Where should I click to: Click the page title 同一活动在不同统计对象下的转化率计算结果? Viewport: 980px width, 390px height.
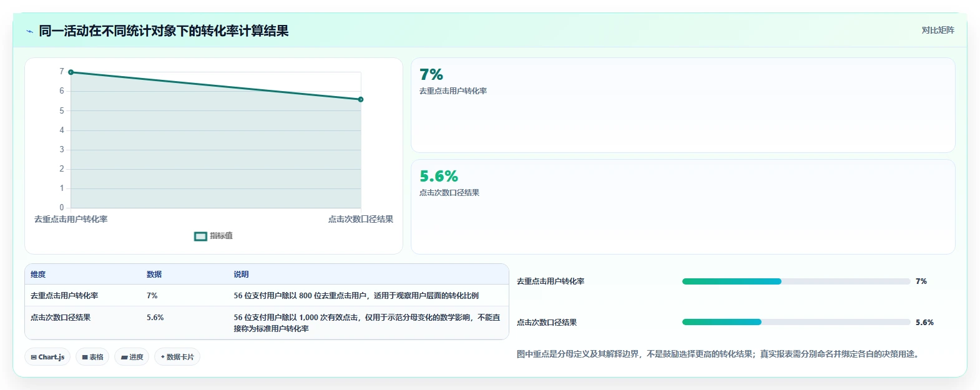coord(164,31)
